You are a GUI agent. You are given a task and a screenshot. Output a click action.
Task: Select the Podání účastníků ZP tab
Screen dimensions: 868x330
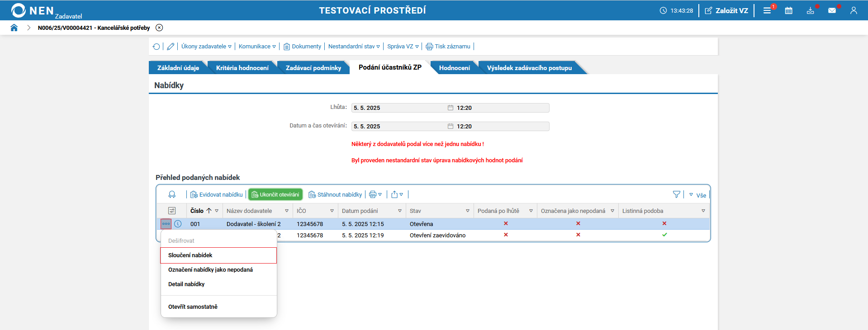390,67
